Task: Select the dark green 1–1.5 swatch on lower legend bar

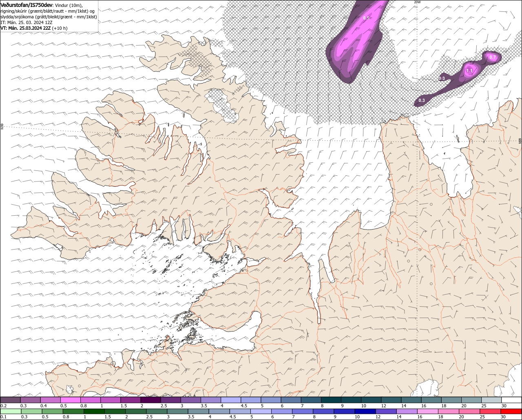Action: tap(94, 411)
